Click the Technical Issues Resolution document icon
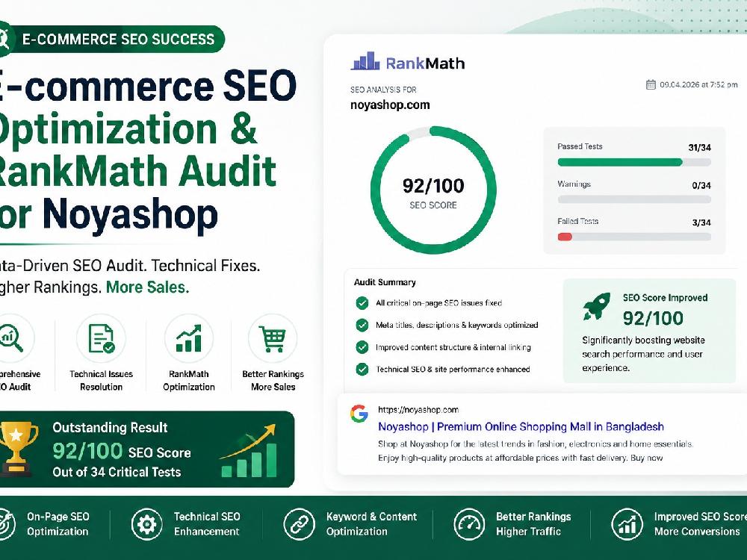747x560 pixels. click(102, 338)
